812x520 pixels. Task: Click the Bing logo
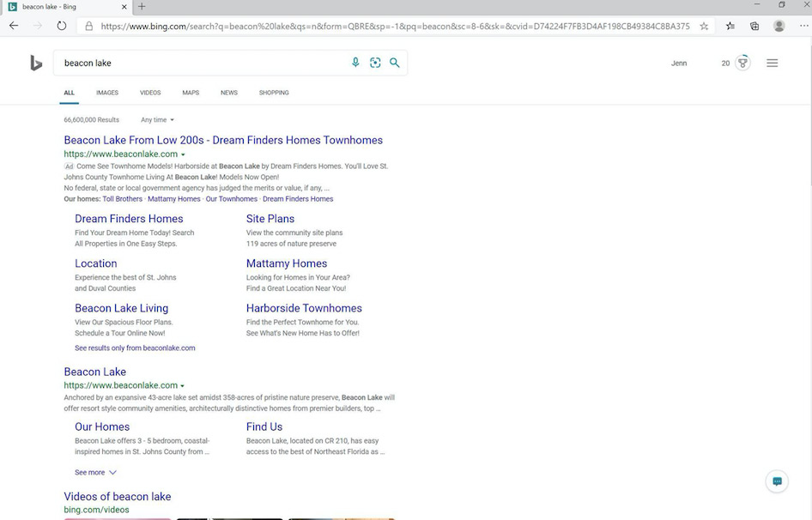coord(36,63)
